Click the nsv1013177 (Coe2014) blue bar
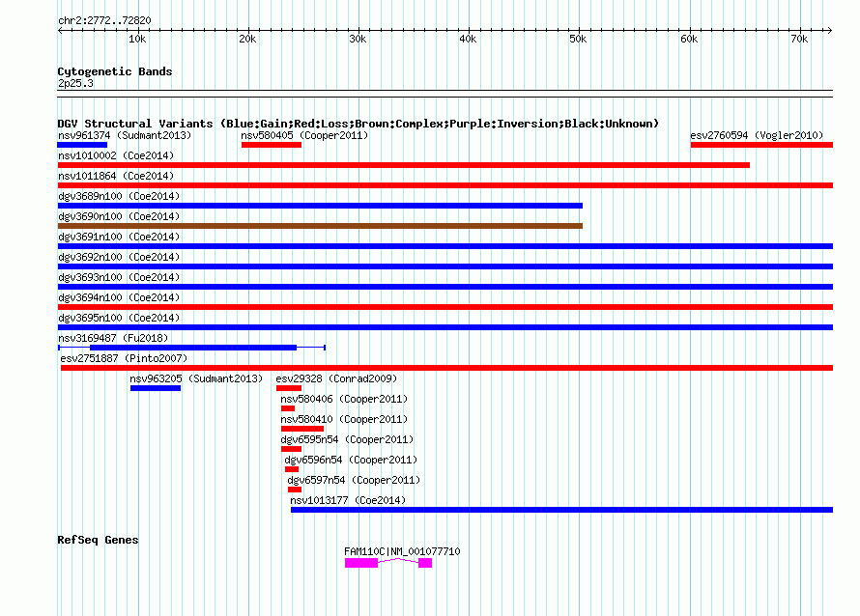 point(561,510)
